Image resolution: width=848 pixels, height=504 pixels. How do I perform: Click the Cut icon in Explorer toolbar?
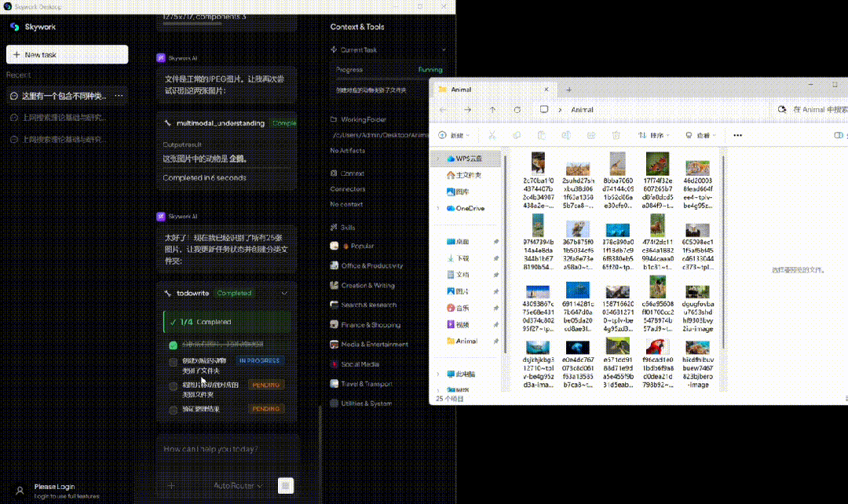tap(492, 135)
